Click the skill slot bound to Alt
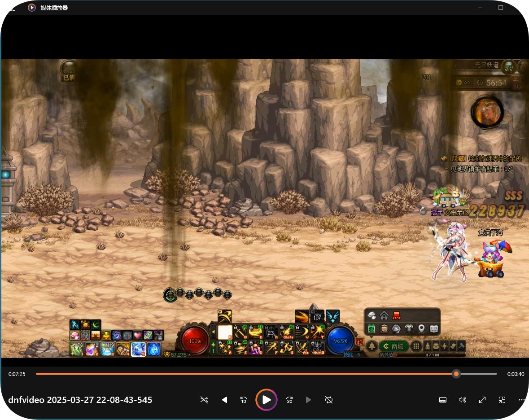 [x=302, y=347]
